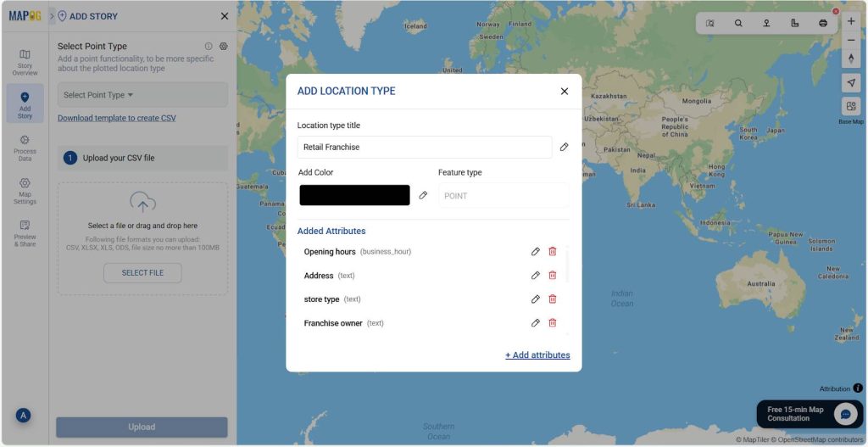Delete the Opening hours attribute
The width and height of the screenshot is (868, 447).
click(x=553, y=251)
